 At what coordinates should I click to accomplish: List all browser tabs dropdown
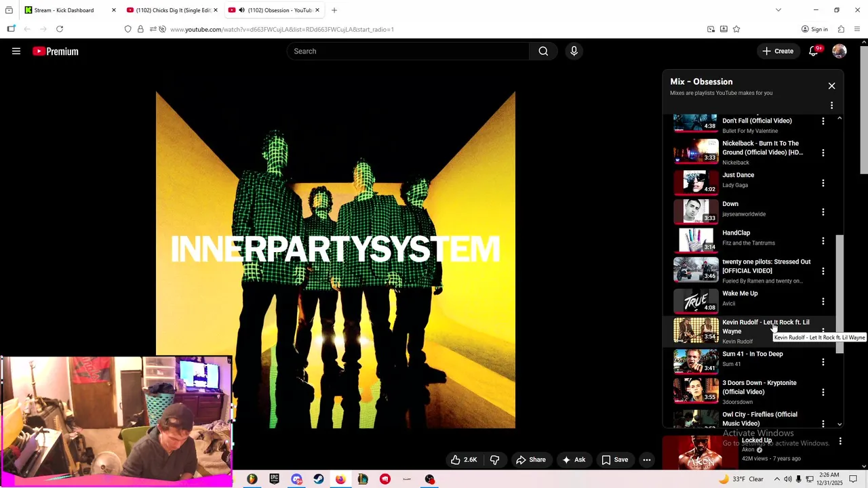pyautogui.click(x=778, y=10)
